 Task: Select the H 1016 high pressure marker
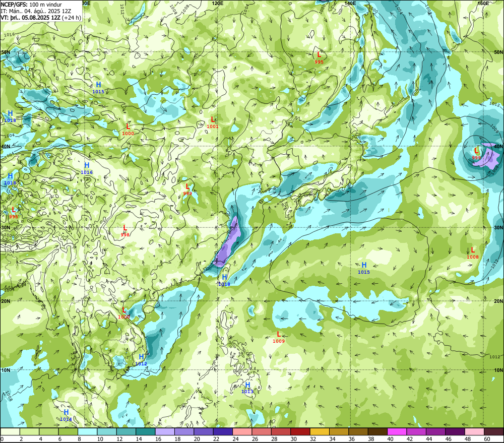coord(87,168)
